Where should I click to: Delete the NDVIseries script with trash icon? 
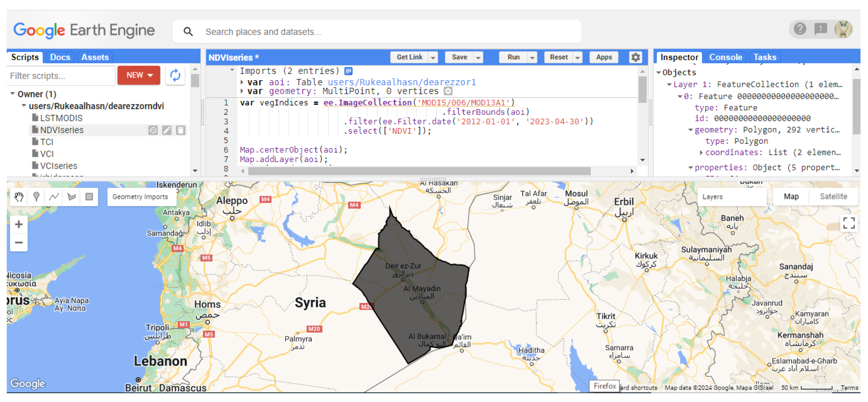click(x=181, y=130)
